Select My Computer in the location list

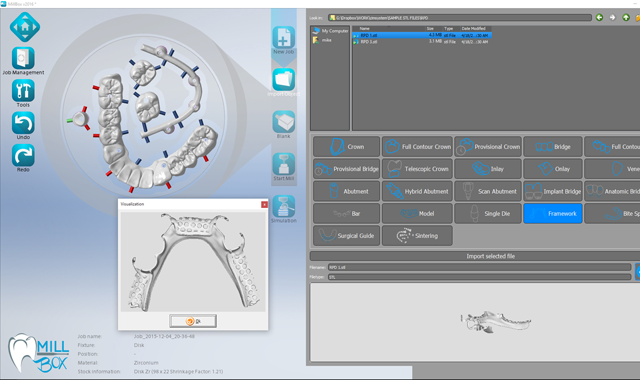[330, 31]
